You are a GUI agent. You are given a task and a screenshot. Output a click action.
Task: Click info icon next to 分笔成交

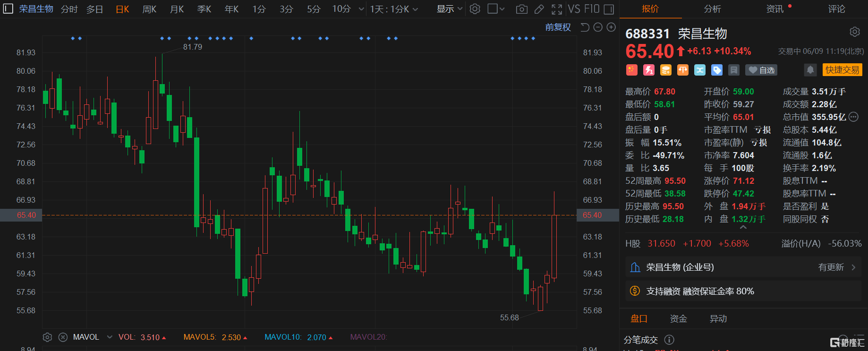coord(669,340)
